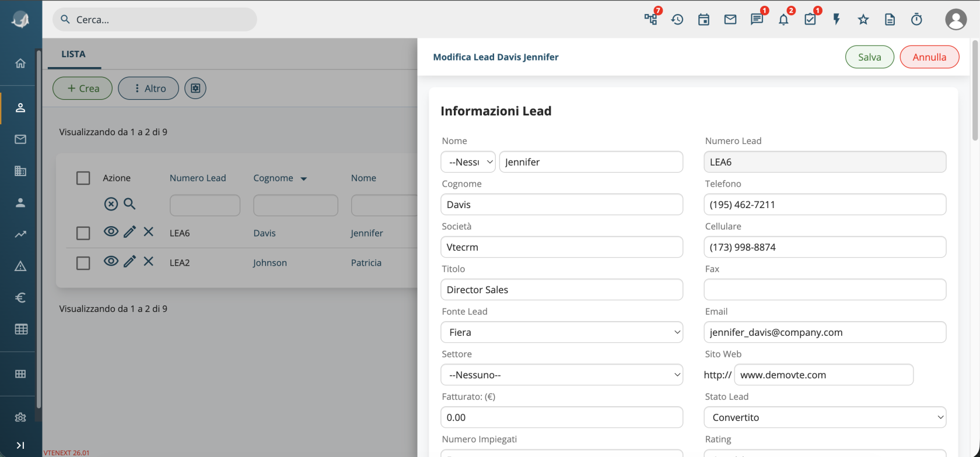The width and height of the screenshot is (980, 457).
Task: Click the Salva button
Action: pyautogui.click(x=869, y=57)
